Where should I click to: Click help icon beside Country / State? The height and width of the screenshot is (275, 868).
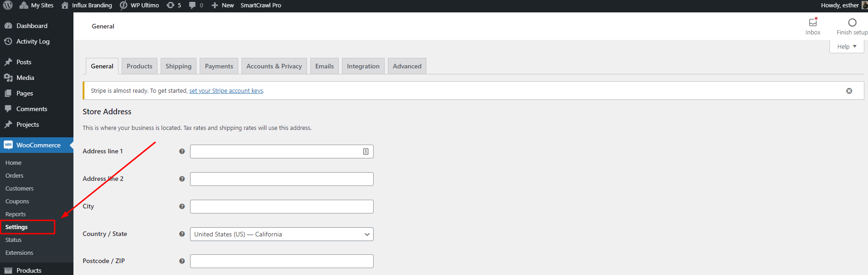[182, 234]
